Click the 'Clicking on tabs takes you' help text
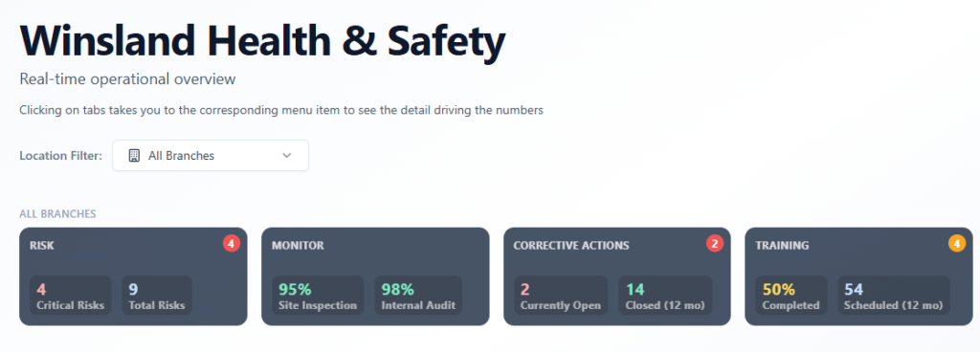This screenshot has height=352, width=980. 281,110
